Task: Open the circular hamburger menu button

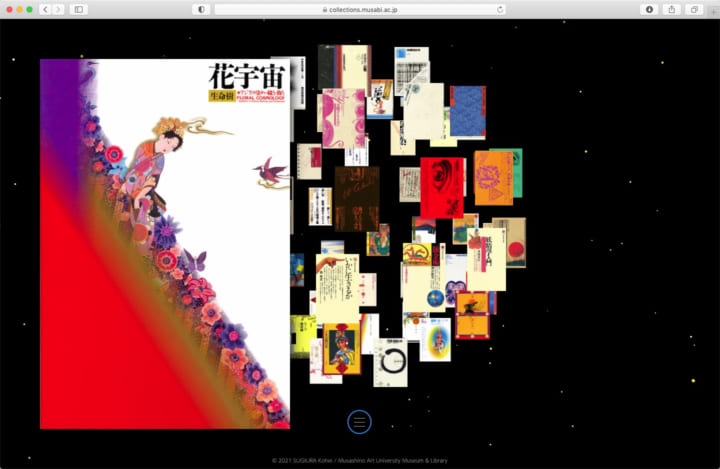Action: [360, 422]
